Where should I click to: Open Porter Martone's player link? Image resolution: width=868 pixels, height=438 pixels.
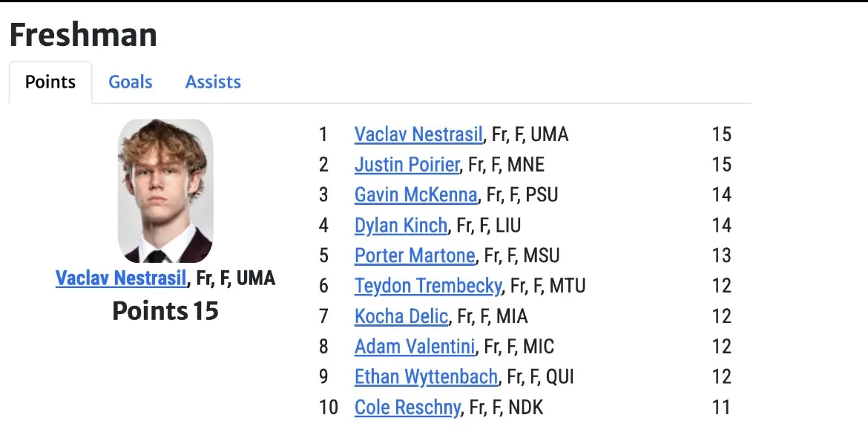[x=414, y=255]
